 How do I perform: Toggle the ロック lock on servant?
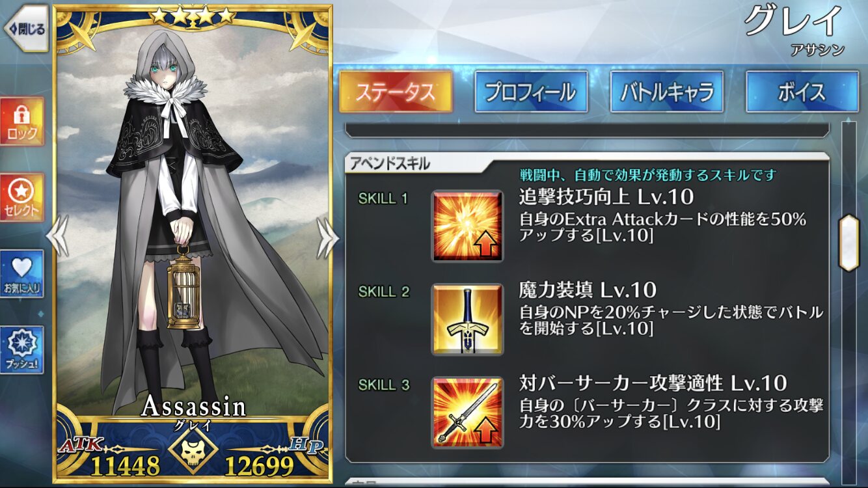[22, 121]
